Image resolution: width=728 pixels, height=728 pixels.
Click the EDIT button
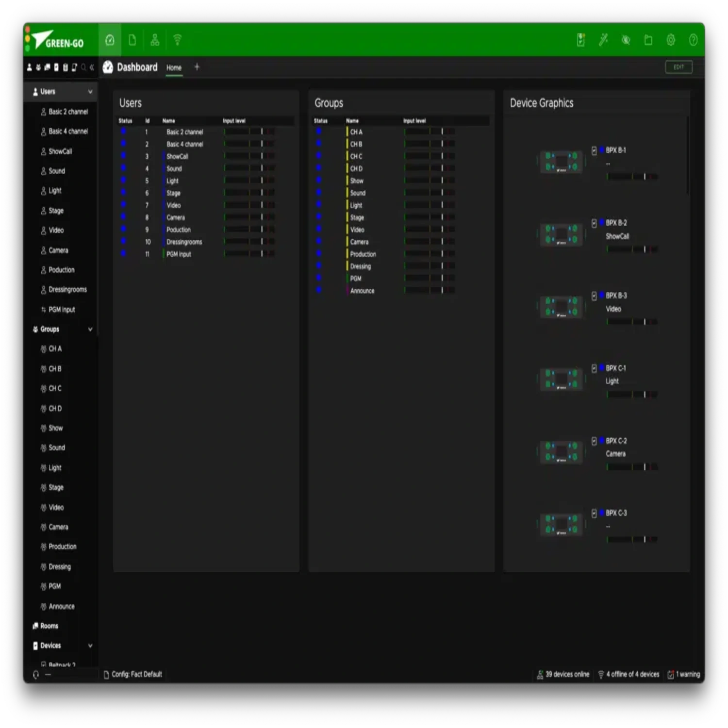point(678,67)
